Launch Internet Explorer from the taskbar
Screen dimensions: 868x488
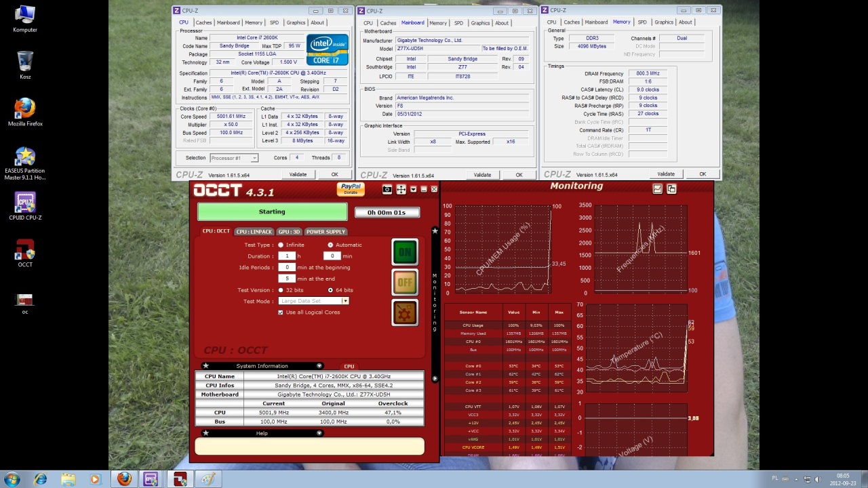41,479
